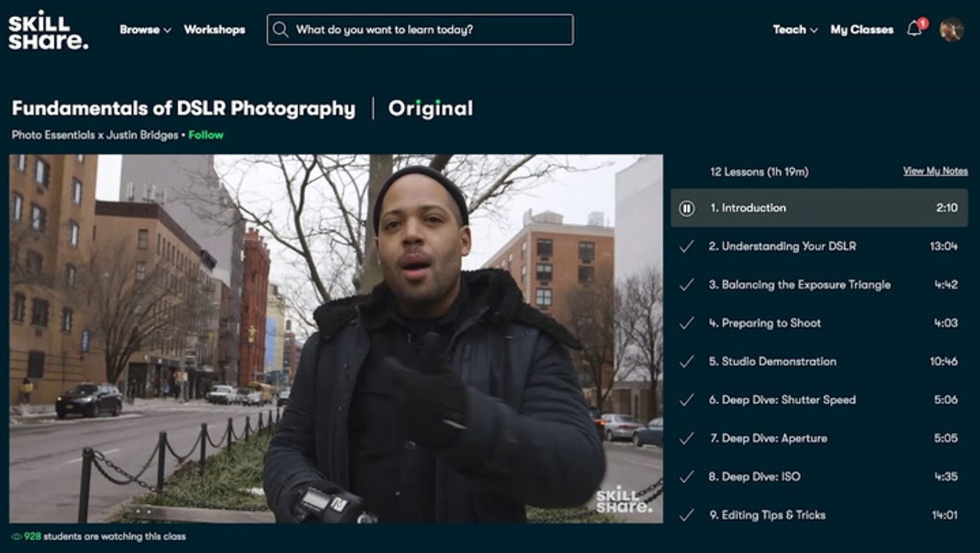Click the 2:10 duration of Introduction
980x553 pixels.
[x=947, y=208]
